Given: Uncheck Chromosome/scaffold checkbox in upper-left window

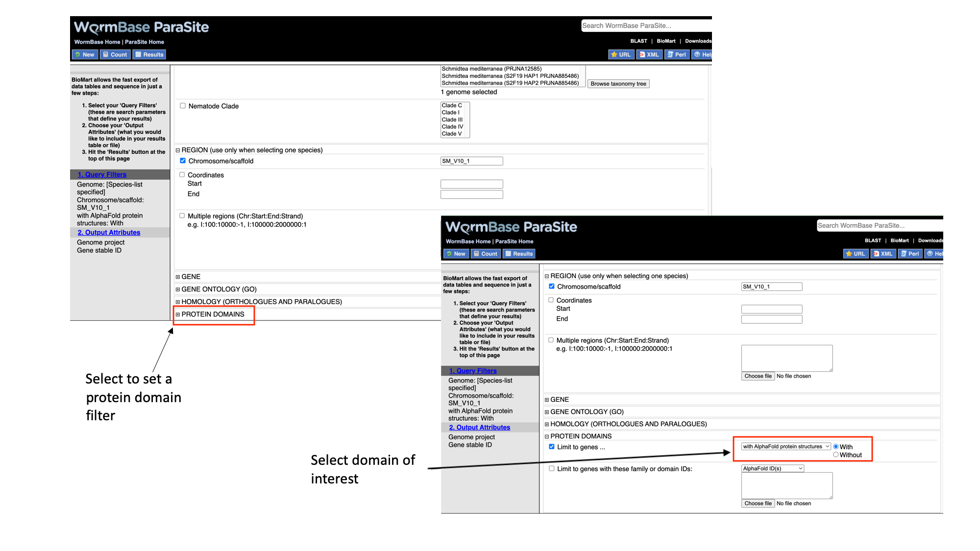Looking at the screenshot, I should click(x=183, y=161).
